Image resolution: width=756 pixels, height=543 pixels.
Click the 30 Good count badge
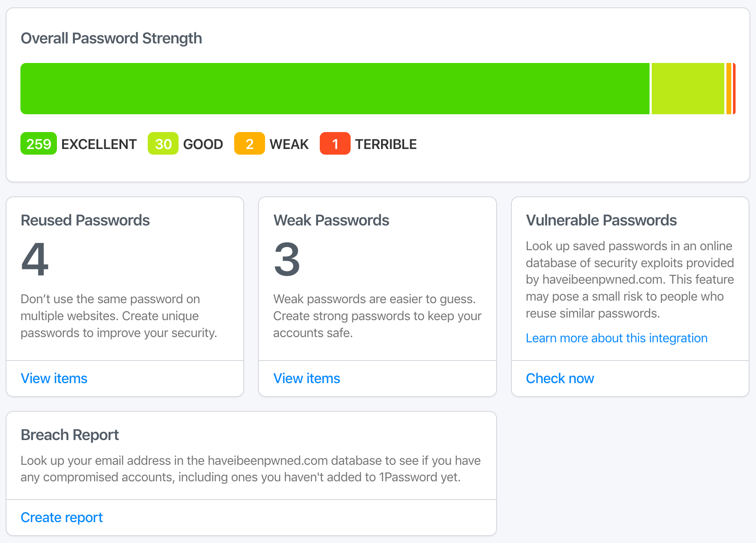point(163,144)
